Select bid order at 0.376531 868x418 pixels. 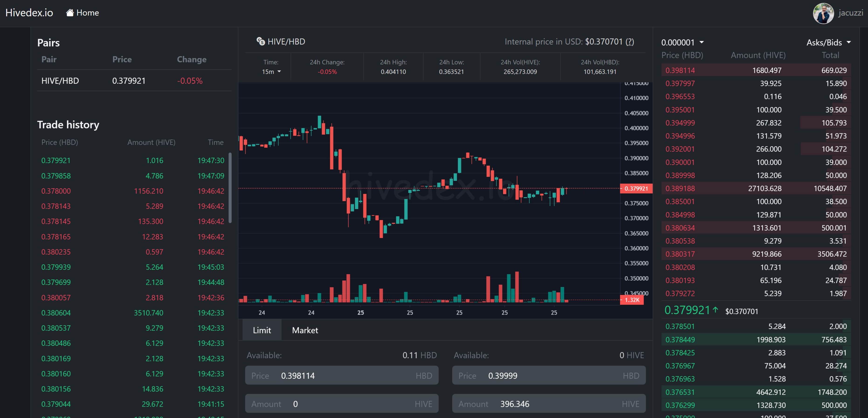coord(756,392)
